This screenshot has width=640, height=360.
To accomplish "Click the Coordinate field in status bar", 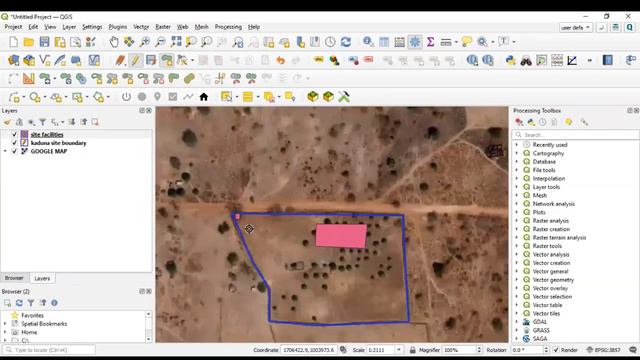I will 309,350.
